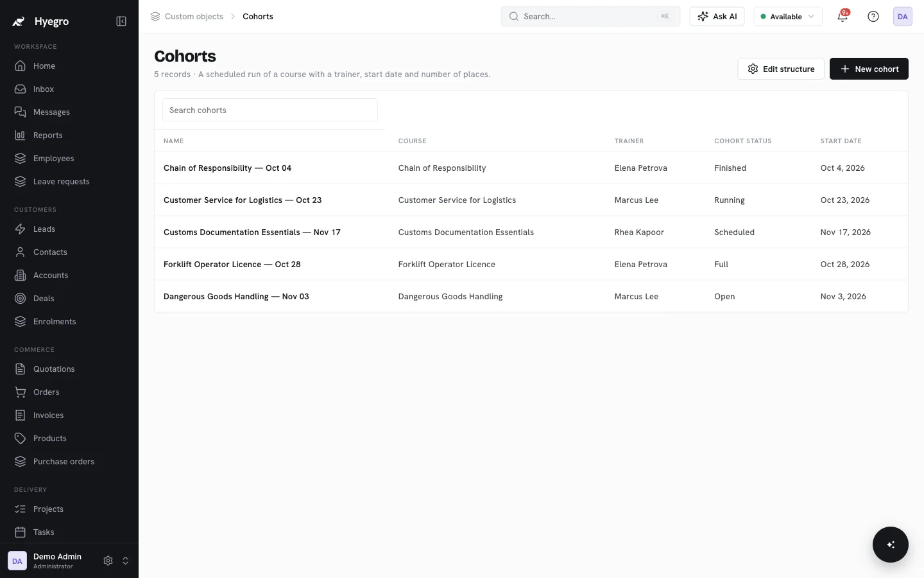Open Home from sidebar
Viewport: 924px width, 578px height.
coord(69,66)
